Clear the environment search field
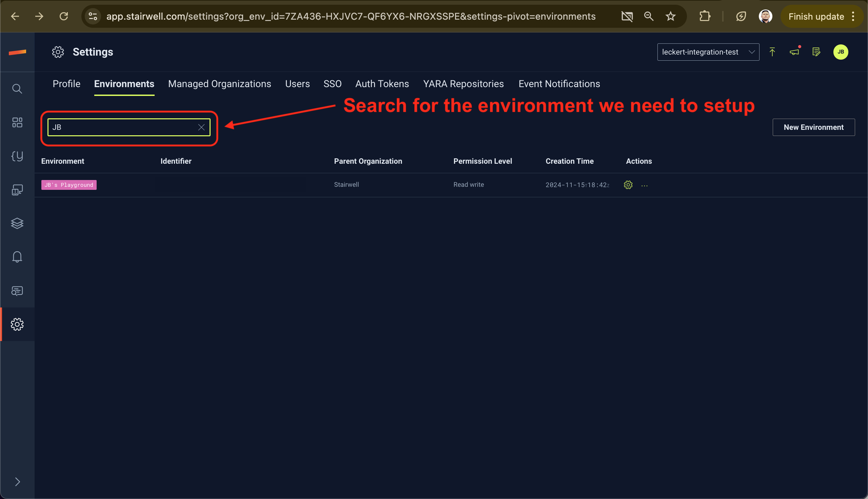The width and height of the screenshot is (868, 499). point(201,127)
